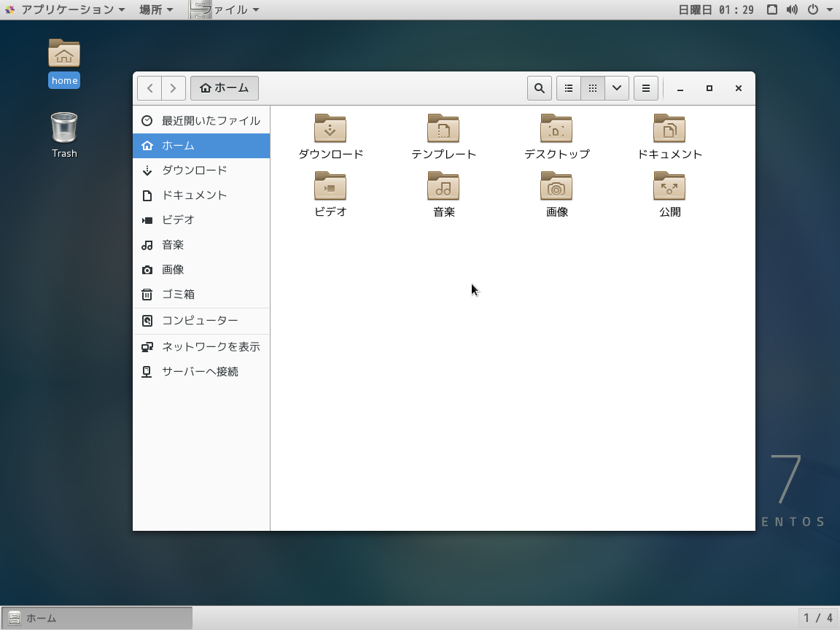Close the ホーム file window
840x630 pixels.
tap(738, 88)
